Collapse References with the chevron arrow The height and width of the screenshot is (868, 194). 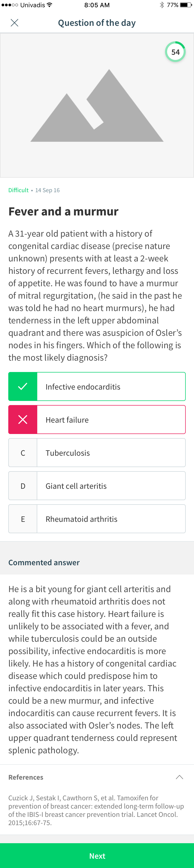click(x=180, y=777)
